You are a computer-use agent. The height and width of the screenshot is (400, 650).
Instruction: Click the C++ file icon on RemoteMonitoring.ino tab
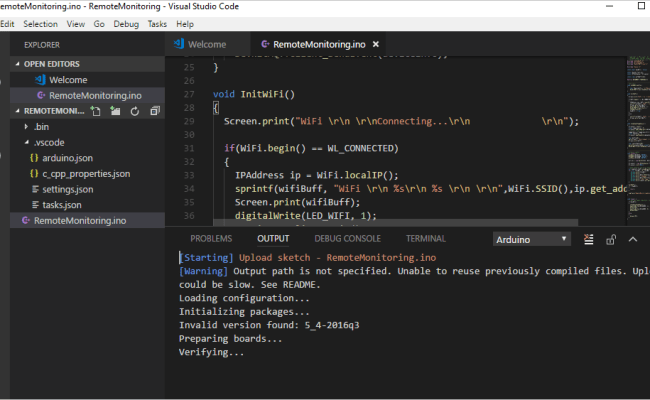[265, 44]
